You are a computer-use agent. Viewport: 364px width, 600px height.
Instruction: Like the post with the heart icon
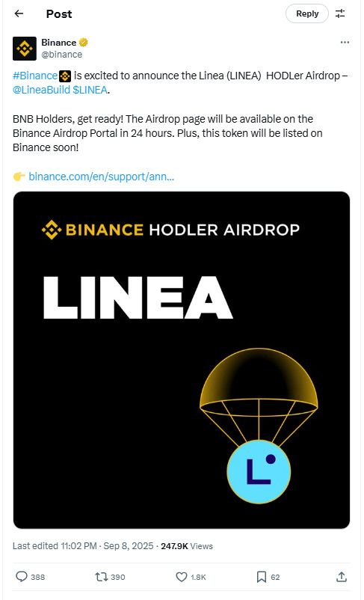point(191,577)
